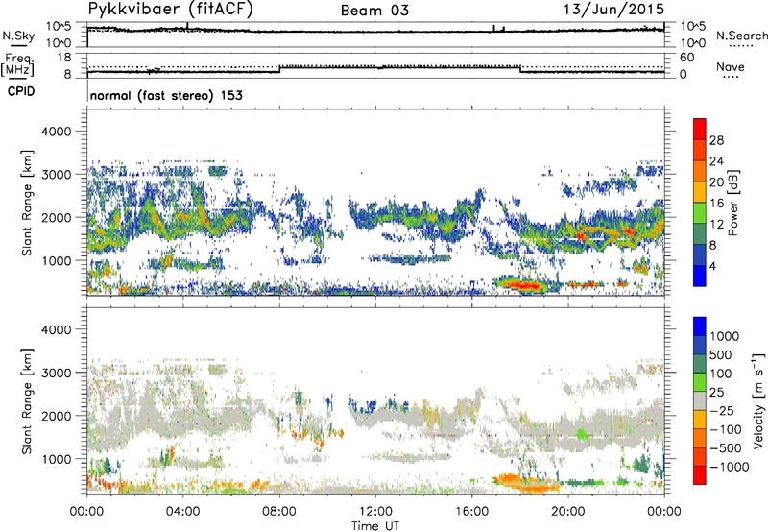Click the 'Freq. [MHz]' axis label

tap(18, 64)
